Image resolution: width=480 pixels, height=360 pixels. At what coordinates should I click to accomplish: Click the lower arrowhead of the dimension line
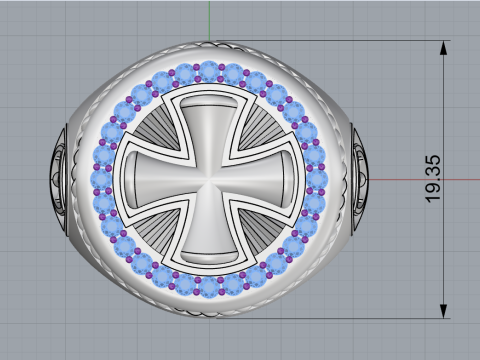point(443,311)
